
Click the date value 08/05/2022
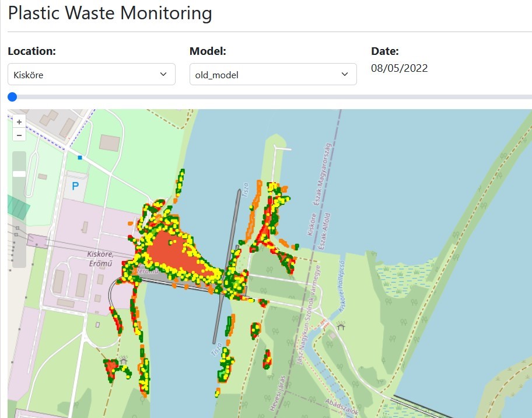399,68
